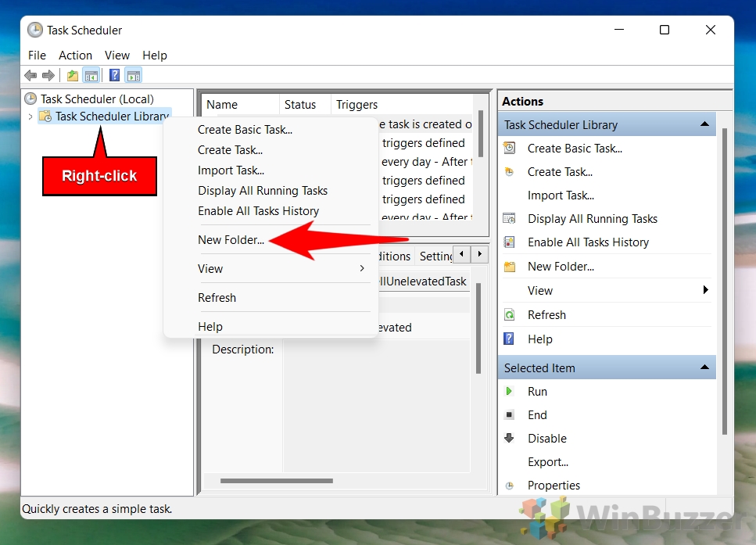Collapse the Task Scheduler Library section in Actions
The width and height of the screenshot is (756, 545).
704,124
